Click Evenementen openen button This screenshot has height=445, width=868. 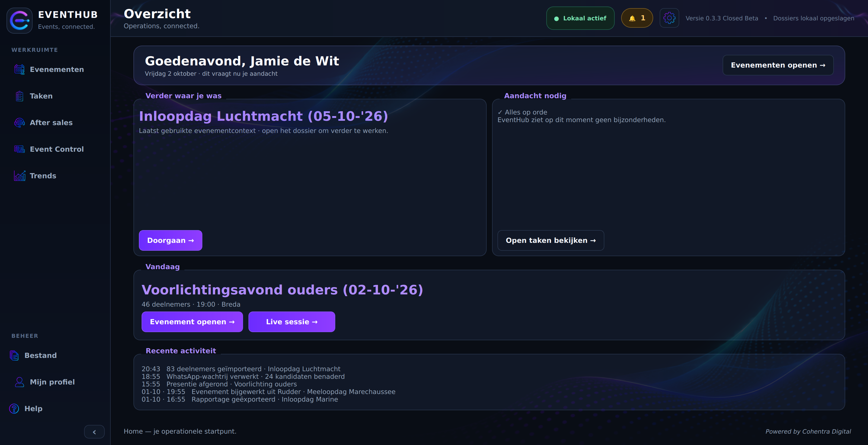(x=778, y=65)
